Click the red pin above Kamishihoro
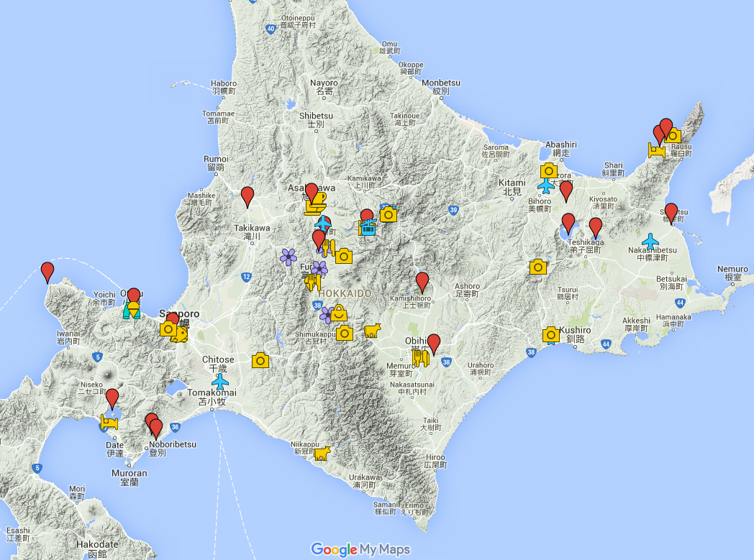754x560 pixels. (422, 281)
